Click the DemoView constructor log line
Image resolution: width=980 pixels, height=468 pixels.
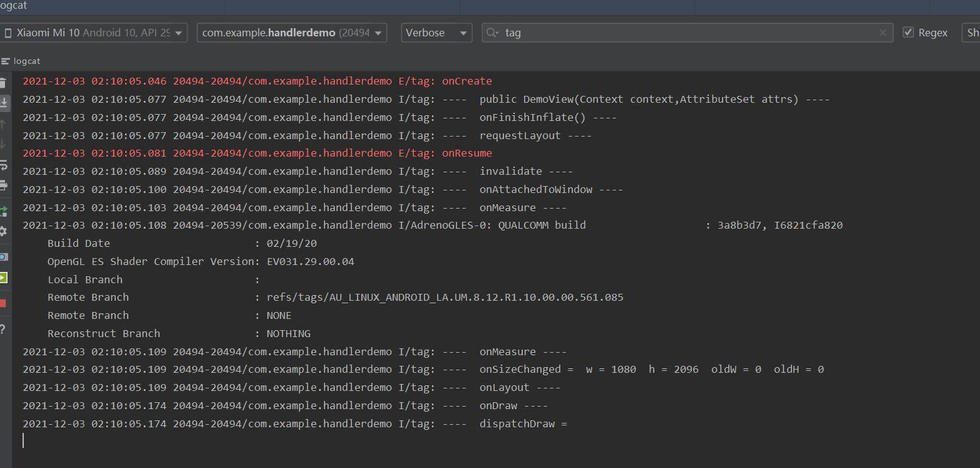click(x=426, y=99)
